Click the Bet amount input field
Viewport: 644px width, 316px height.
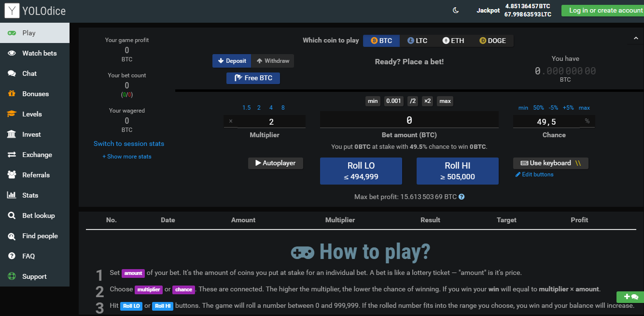coord(409,120)
